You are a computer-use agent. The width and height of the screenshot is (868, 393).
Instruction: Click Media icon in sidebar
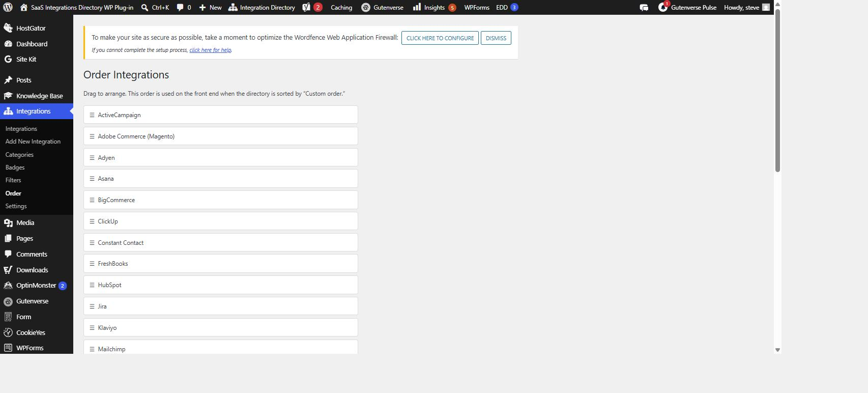[8, 222]
